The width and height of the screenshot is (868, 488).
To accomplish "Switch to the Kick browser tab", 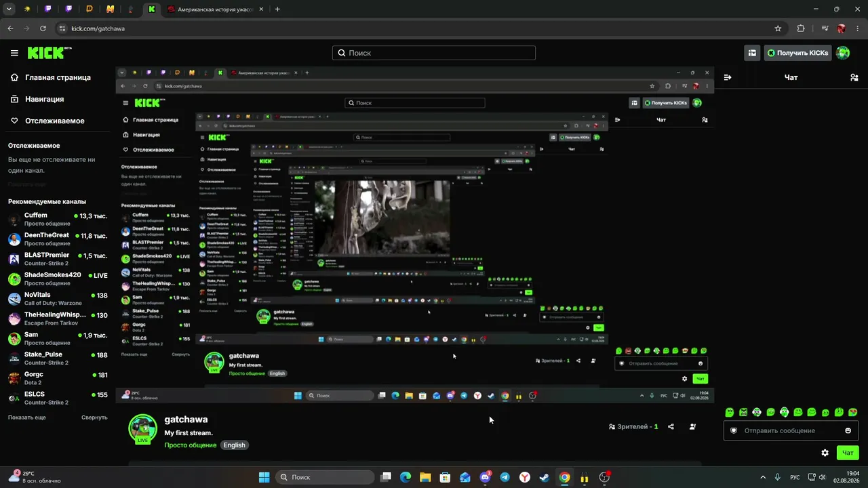I will coord(152,9).
